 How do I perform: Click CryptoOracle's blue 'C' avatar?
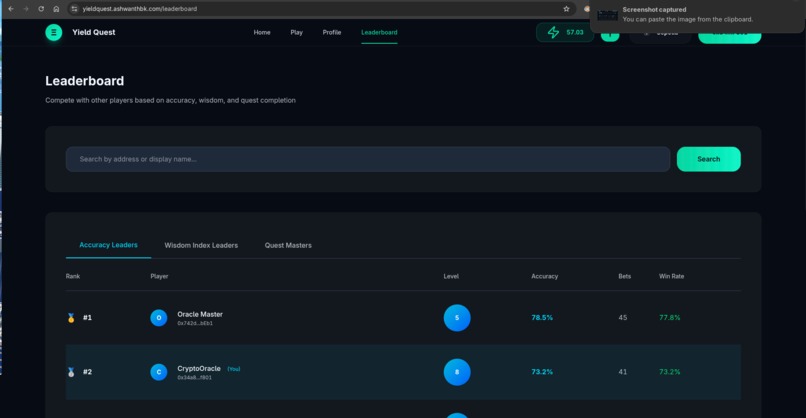159,372
